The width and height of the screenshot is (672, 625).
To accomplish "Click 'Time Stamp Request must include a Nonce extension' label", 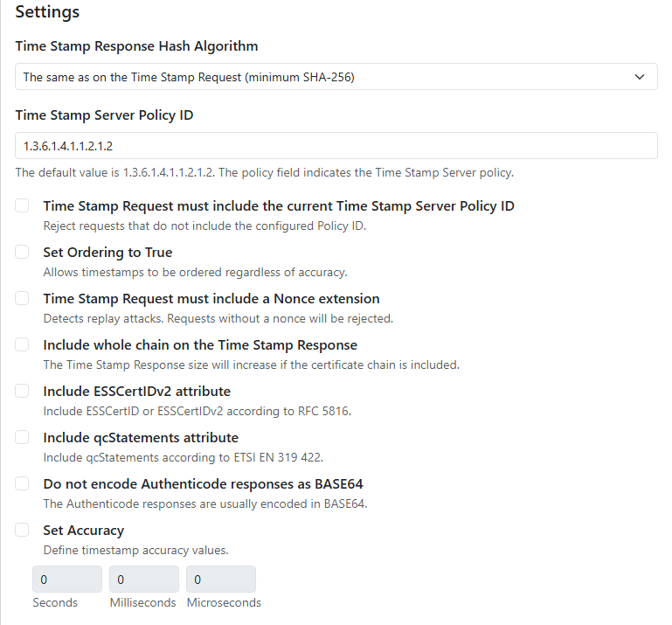I will click(211, 299).
